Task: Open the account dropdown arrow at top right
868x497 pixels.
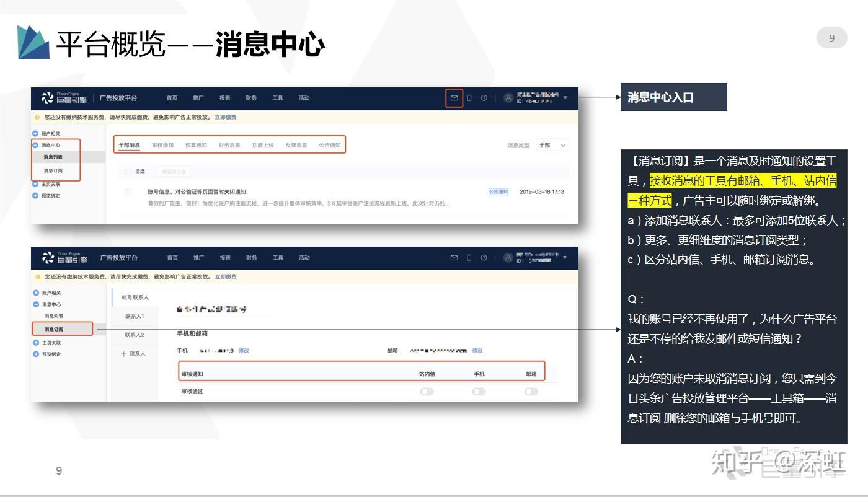Action: (565, 98)
